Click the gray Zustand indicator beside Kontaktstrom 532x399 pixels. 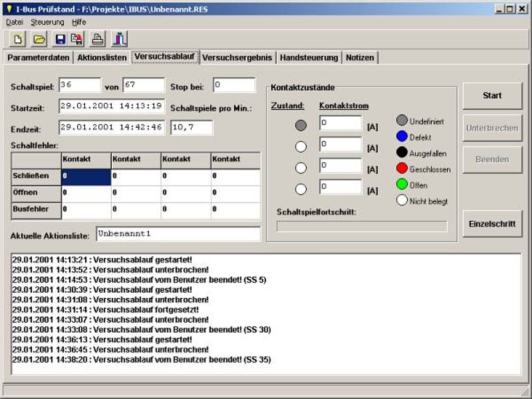[301, 126]
